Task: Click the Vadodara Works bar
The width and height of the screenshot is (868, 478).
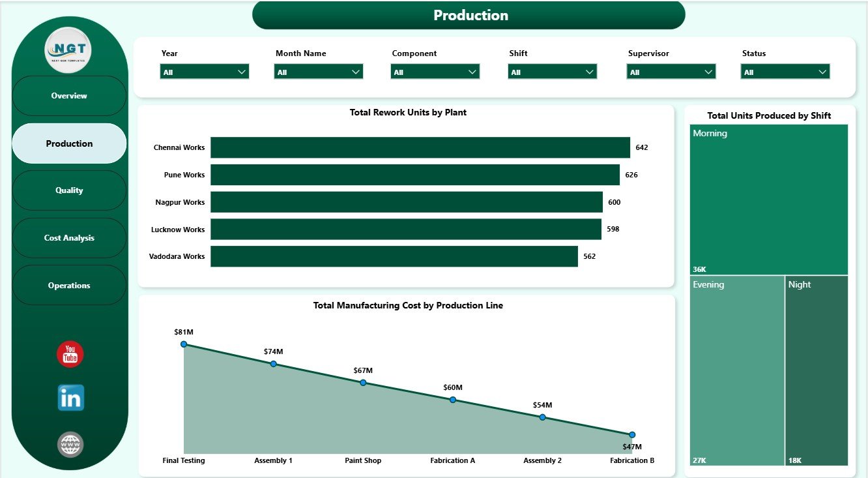Action: click(x=394, y=256)
